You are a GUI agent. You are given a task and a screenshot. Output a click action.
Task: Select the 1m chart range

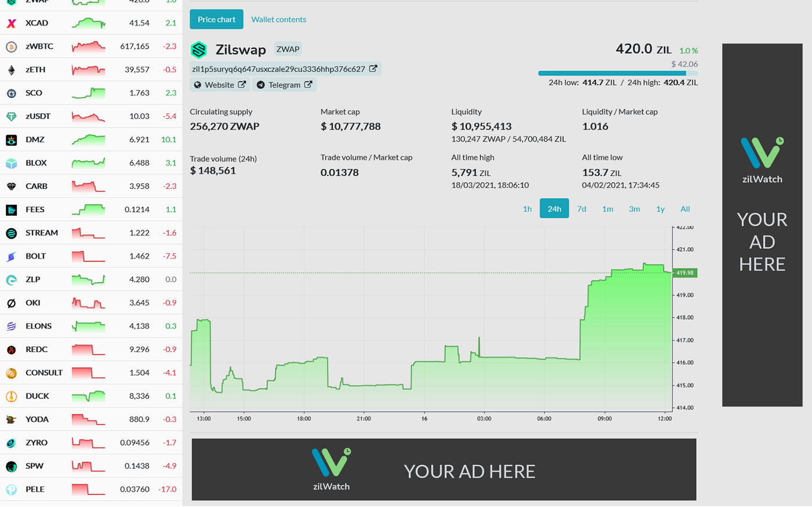pos(607,209)
